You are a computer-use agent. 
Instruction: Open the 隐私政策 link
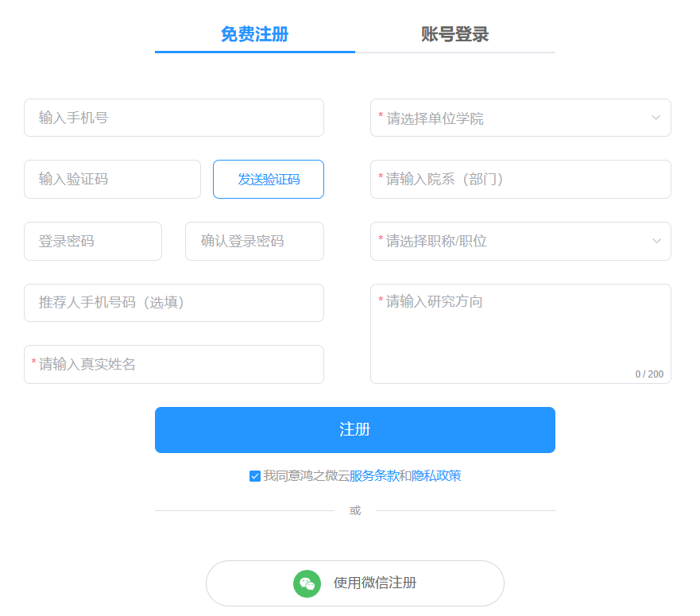436,476
